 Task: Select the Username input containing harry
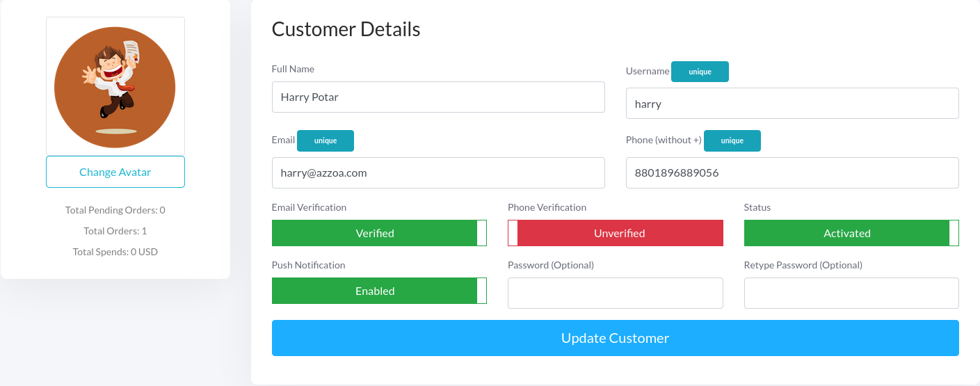(792, 104)
